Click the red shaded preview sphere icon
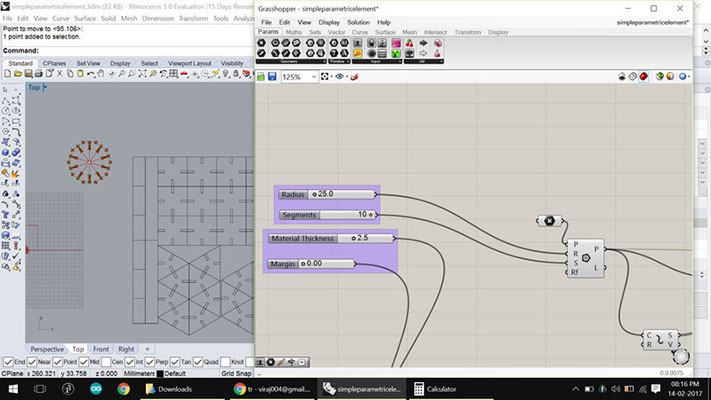The width and height of the screenshot is (711, 400). pyautogui.click(x=643, y=77)
